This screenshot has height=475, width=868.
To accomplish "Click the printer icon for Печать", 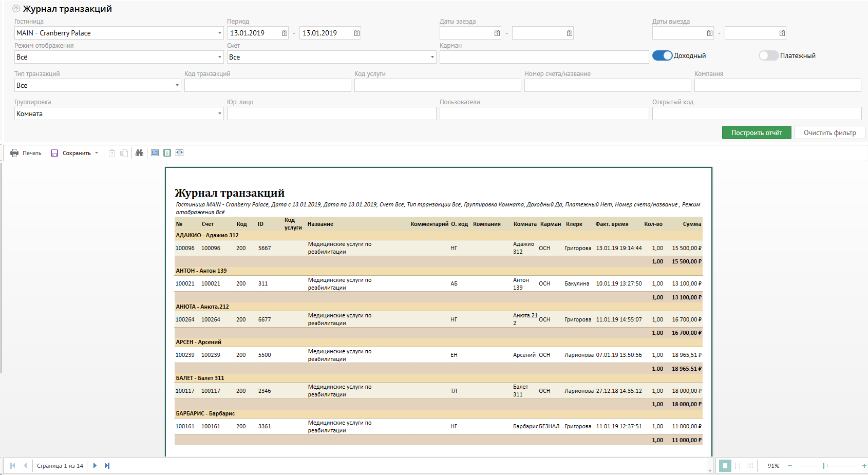I will pos(14,153).
